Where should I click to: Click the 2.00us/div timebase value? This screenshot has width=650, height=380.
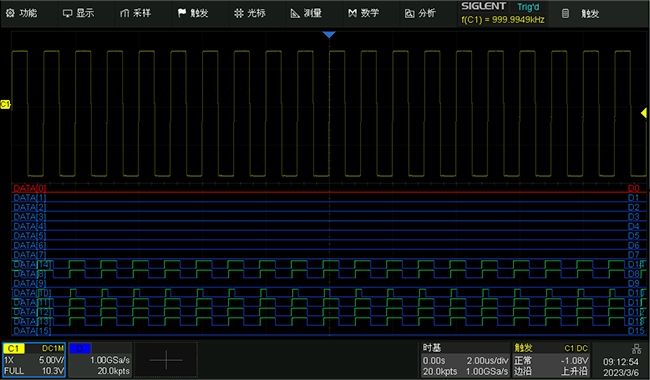click(x=487, y=361)
